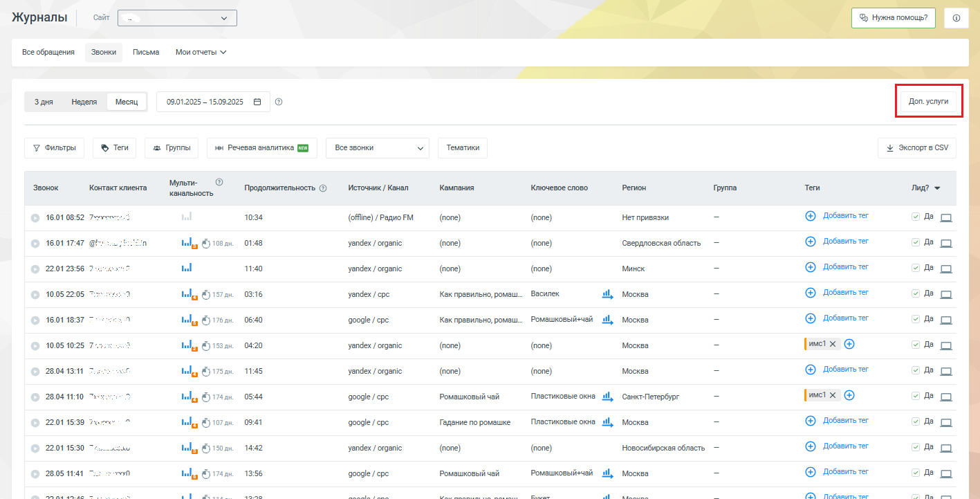Click keyword statistics icon next to Василек
The image size is (980, 499).
(607, 294)
